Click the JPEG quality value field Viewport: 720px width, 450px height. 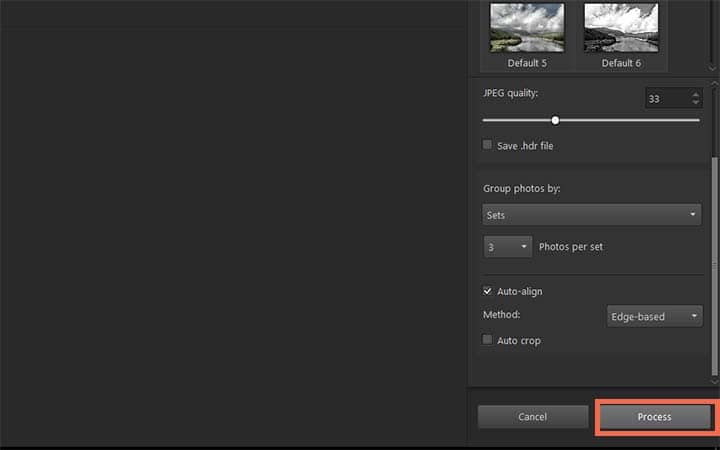(x=667, y=98)
